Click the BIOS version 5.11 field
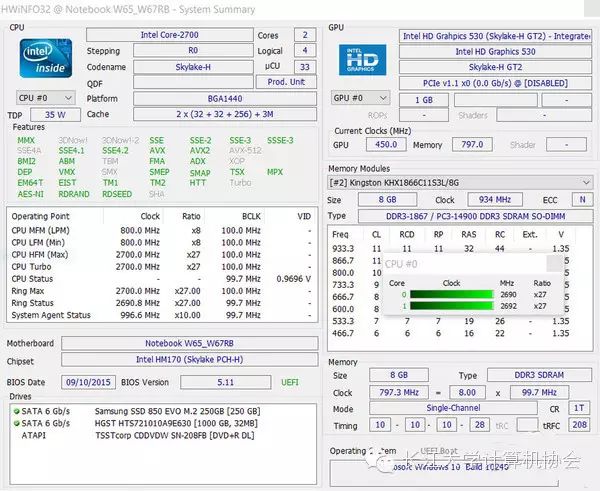600x491 pixels. pos(225,382)
